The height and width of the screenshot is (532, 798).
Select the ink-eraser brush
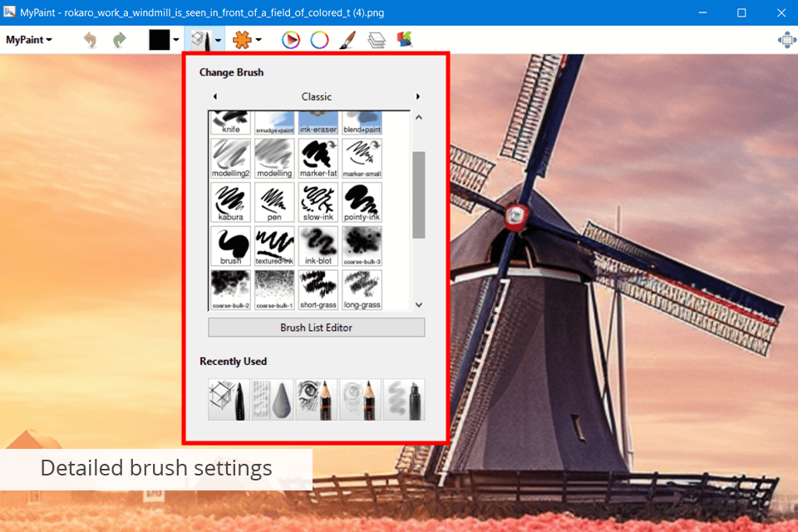pos(318,123)
